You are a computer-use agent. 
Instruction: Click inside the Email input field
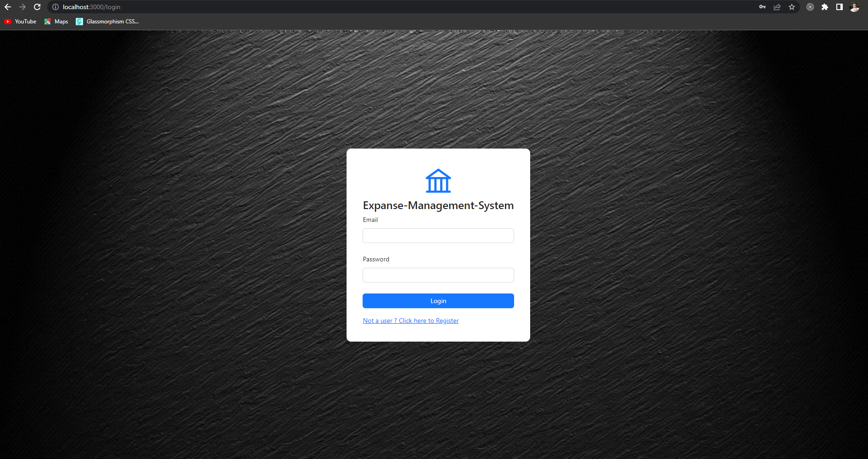pos(438,235)
